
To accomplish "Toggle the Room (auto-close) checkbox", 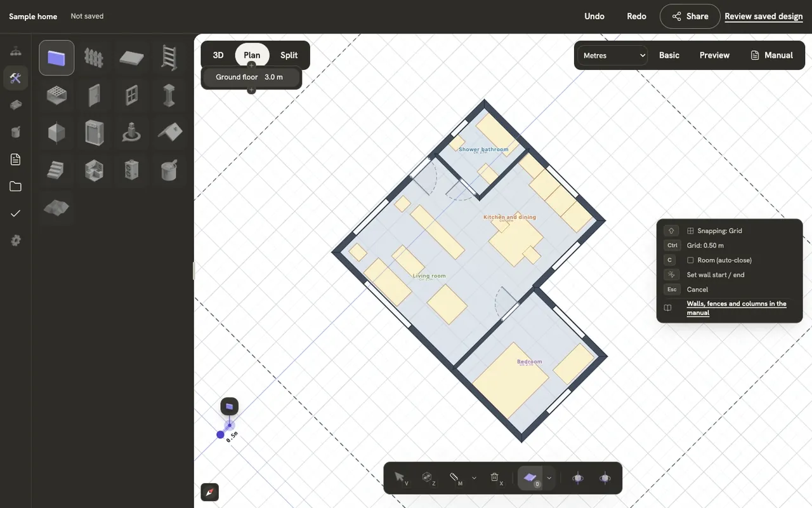I will pyautogui.click(x=690, y=260).
